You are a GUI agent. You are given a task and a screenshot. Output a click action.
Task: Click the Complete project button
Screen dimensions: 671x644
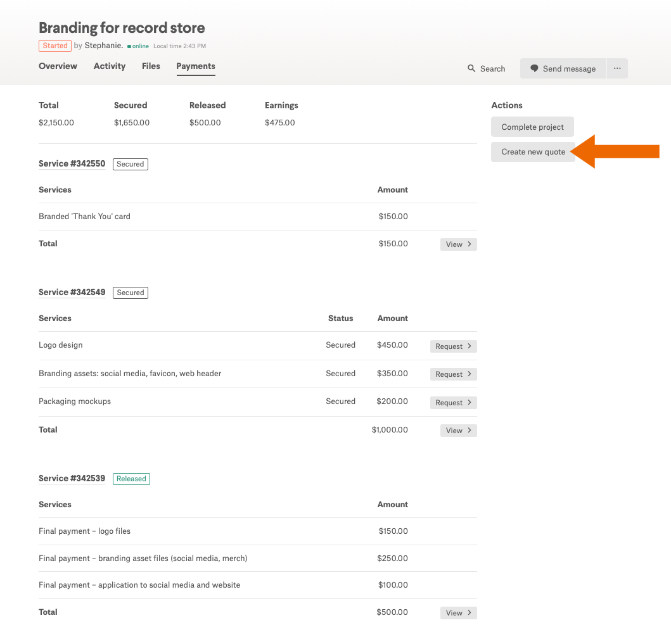pos(532,127)
